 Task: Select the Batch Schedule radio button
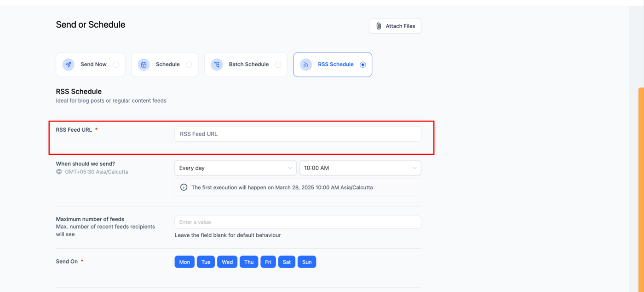[x=278, y=64]
